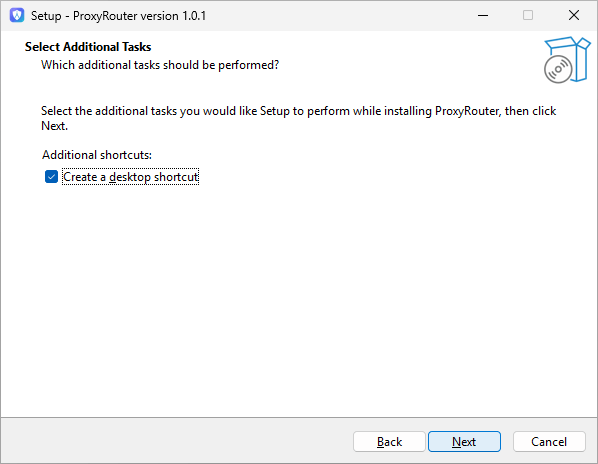Click the instruction paragraph about additional tasks
The width and height of the screenshot is (598, 464).
pos(299,118)
